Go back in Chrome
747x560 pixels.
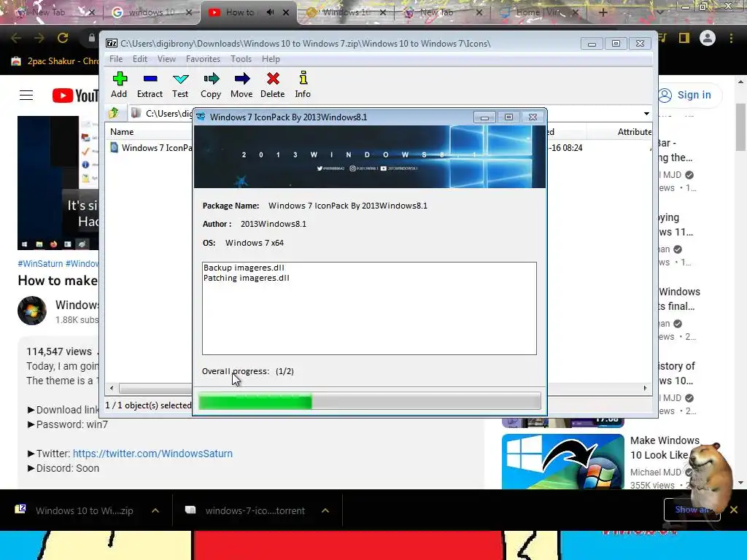click(16, 38)
